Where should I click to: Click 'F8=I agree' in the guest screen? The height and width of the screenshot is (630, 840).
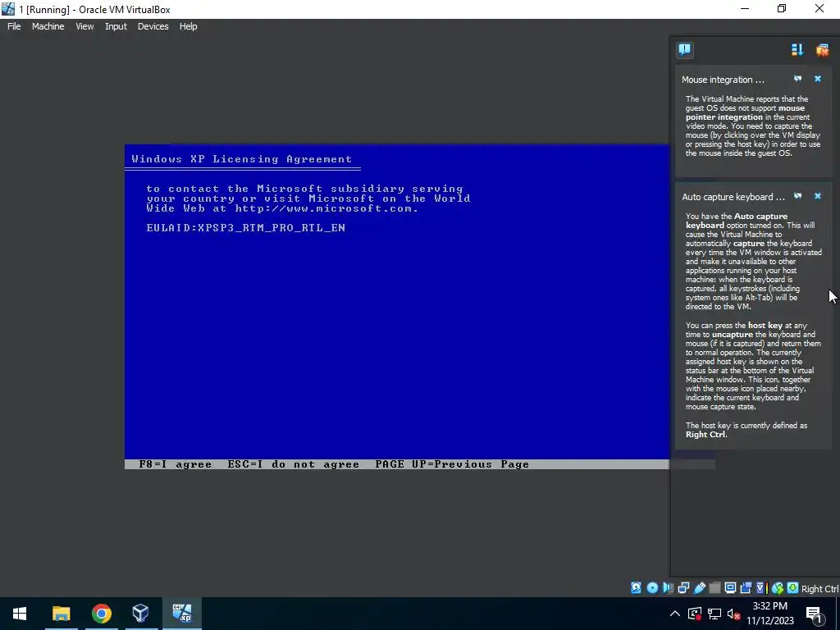pos(176,464)
